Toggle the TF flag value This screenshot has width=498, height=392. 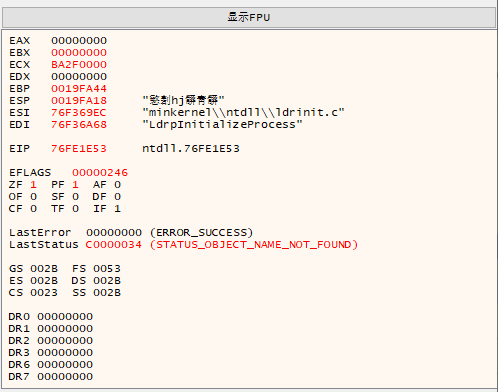click(75, 209)
